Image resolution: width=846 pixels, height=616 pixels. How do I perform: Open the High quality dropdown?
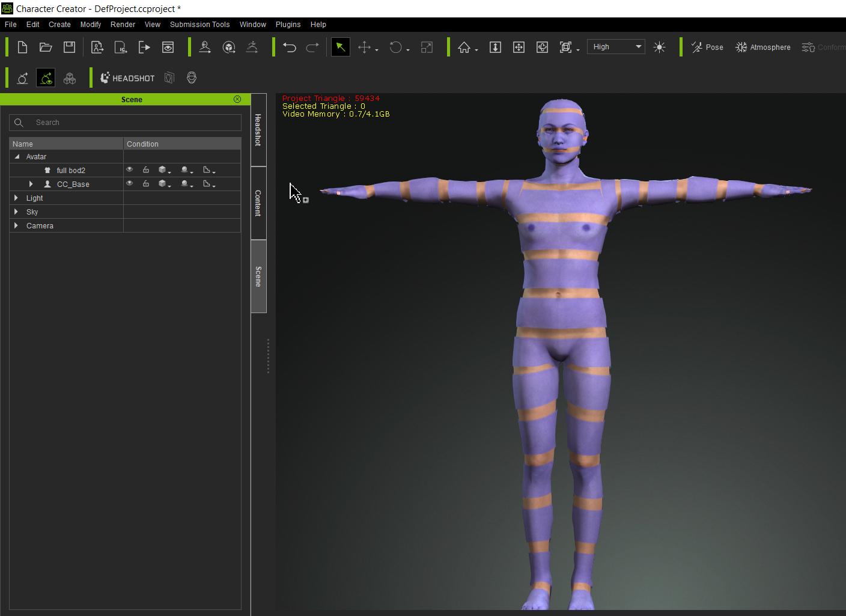click(616, 47)
